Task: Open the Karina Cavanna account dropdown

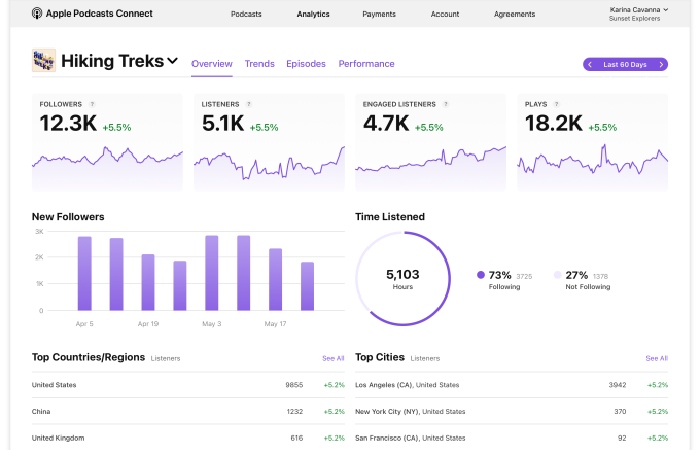Action: coord(639,9)
